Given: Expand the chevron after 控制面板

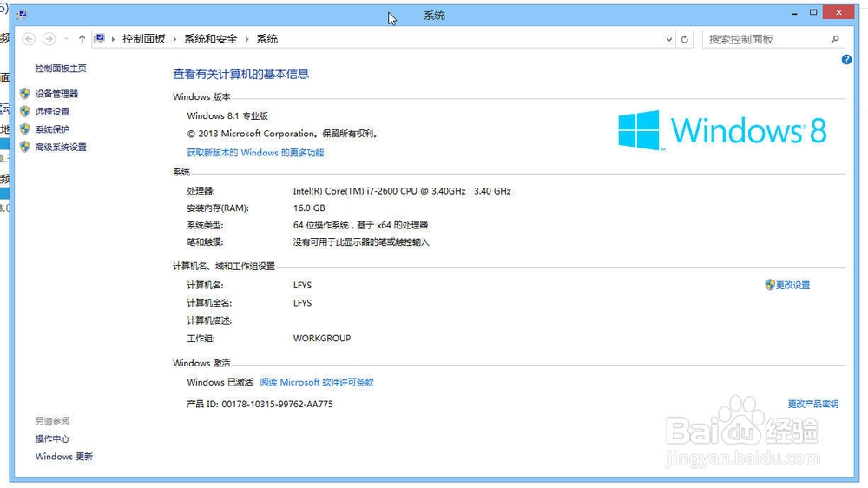Looking at the screenshot, I should pyautogui.click(x=174, y=39).
